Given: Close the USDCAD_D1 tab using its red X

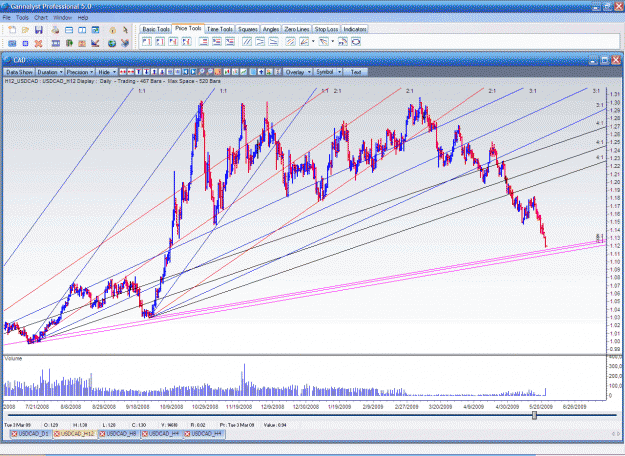Looking at the screenshot, I should [x=14, y=434].
